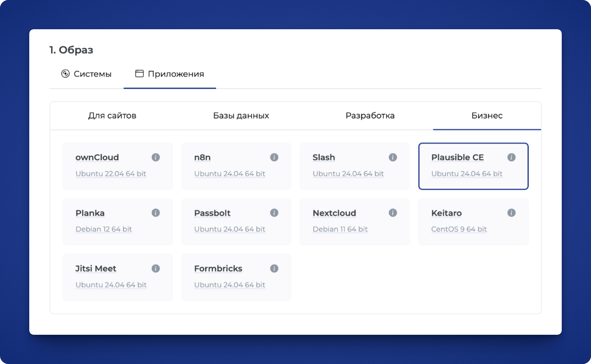Choose the Keitaro app name
The image size is (591, 364).
pos(447,213)
